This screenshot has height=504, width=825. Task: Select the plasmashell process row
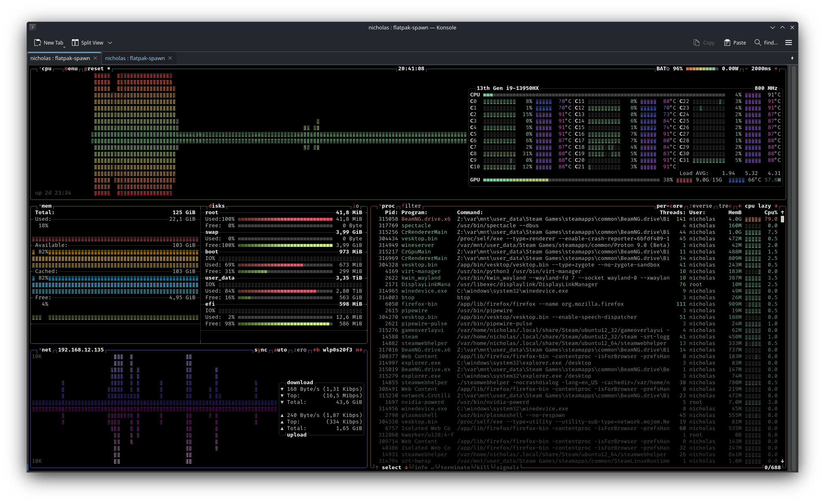pos(578,415)
